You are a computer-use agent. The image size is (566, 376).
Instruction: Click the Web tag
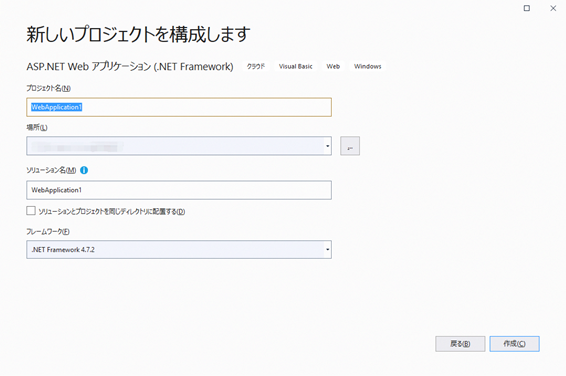(x=333, y=66)
